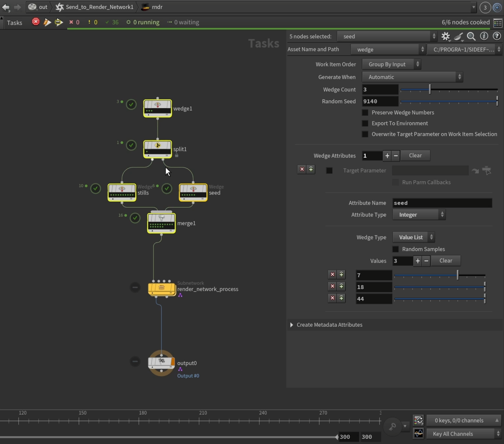Click the render_network_process subnetwork node
This screenshot has width=504, height=444.
(161, 288)
